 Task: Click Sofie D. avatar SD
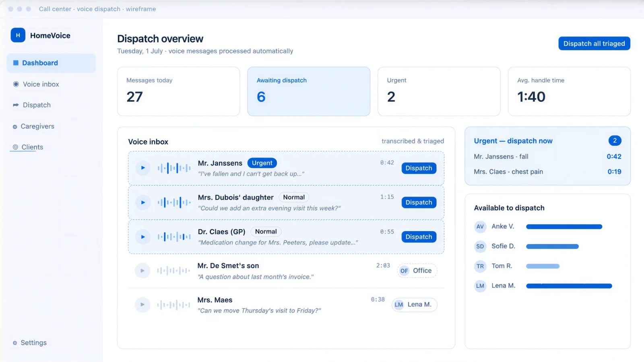pos(480,247)
